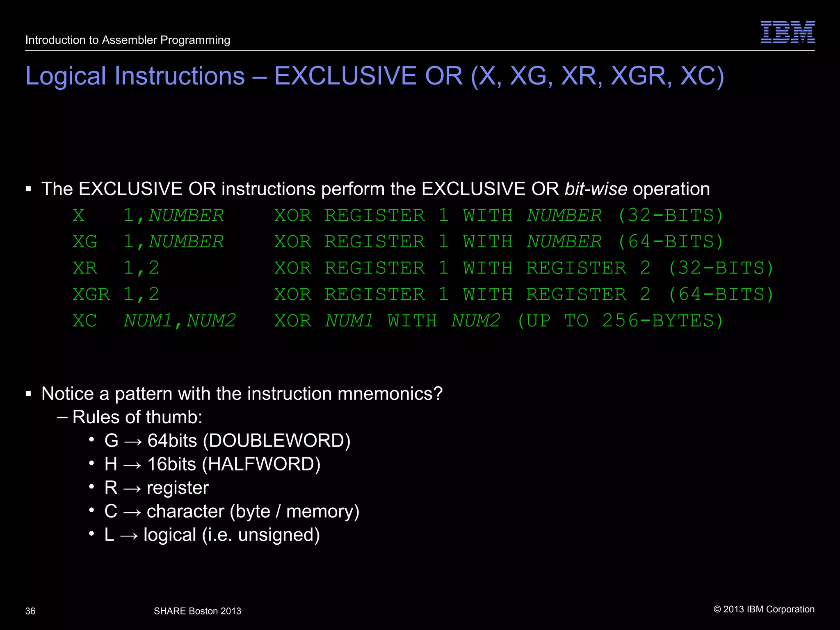Click the comment 'XOR REGISTER 1 WITH REGISTER 2 (64-BITS)'
Screen dimensions: 840x630
524,294
